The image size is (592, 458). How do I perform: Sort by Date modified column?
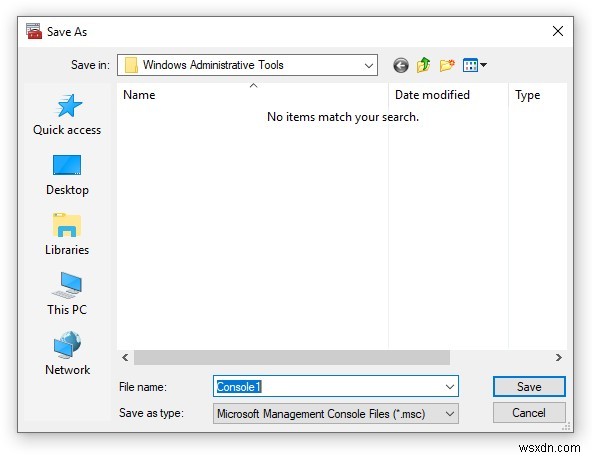point(448,95)
